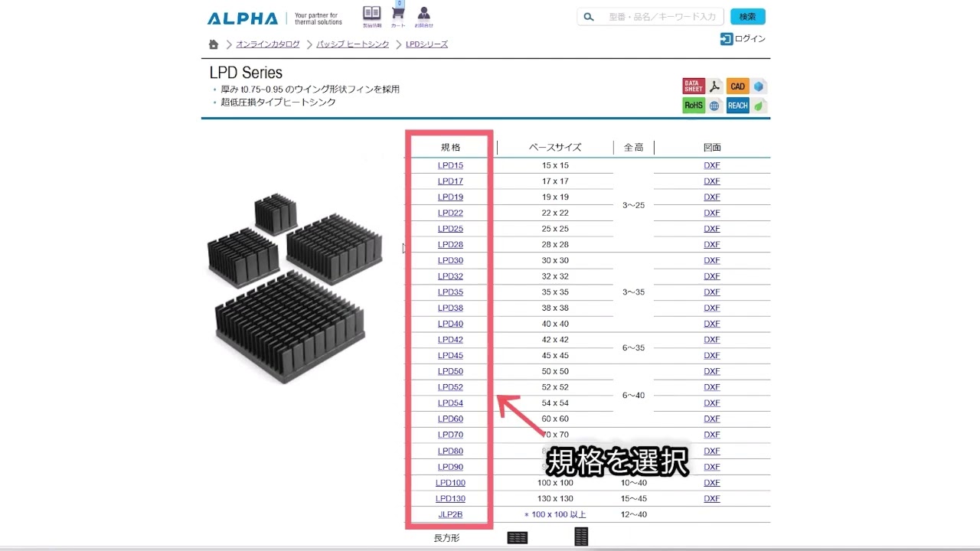Screen dimensions: 980x551
Task: Download the DXF for LPD22 row
Action: 712,213
